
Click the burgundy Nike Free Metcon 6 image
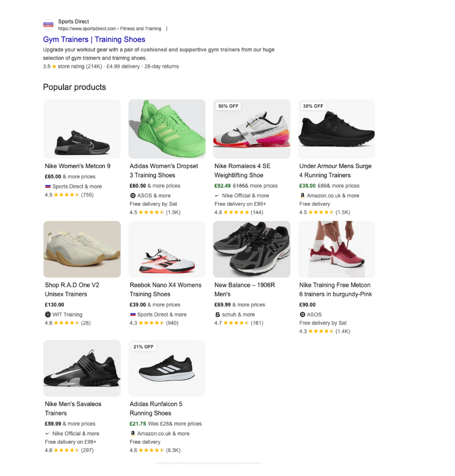pyautogui.click(x=336, y=249)
